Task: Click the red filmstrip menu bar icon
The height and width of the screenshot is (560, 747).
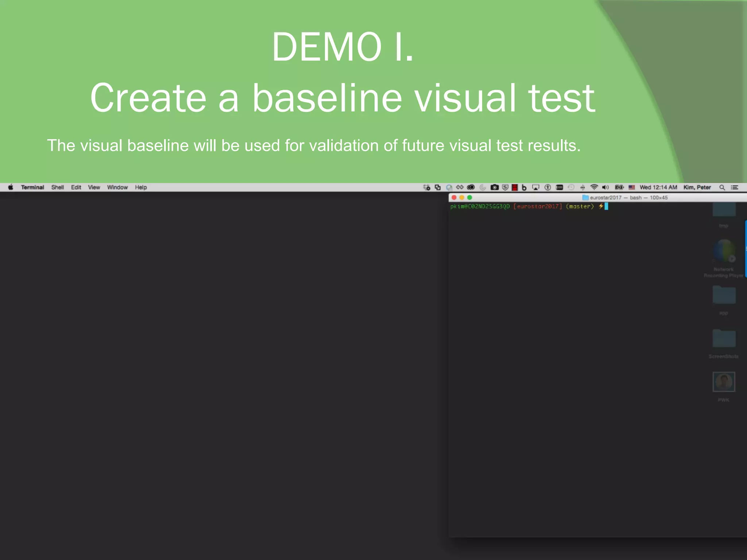Action: coord(515,187)
